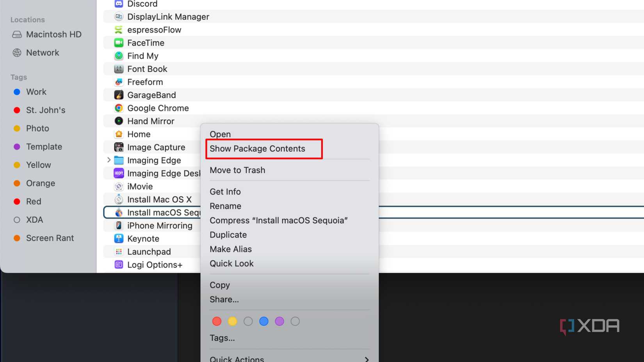Select Move to Trash
This screenshot has width=644, height=362.
[x=237, y=170]
